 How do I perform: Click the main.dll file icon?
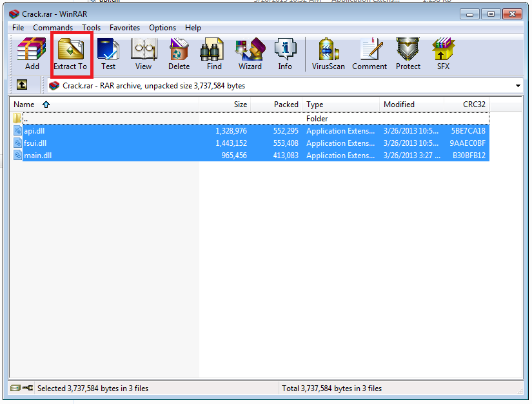[17, 155]
